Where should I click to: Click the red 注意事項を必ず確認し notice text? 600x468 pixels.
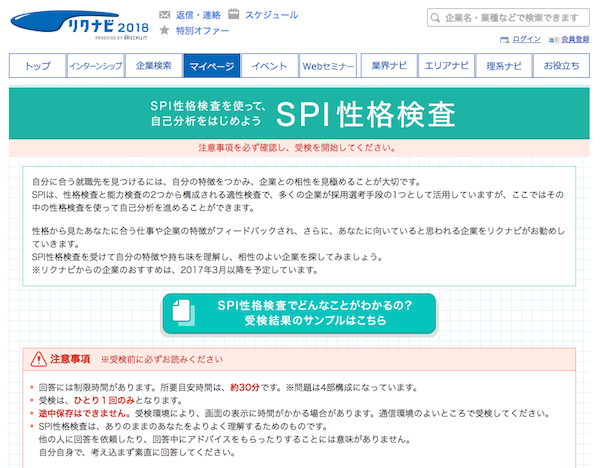(x=297, y=148)
